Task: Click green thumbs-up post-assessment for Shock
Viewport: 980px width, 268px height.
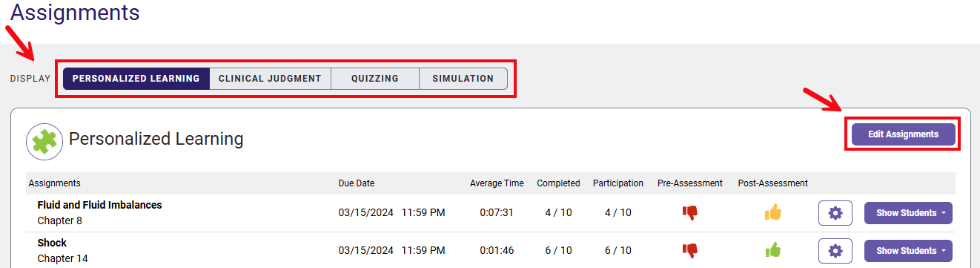Action: point(773,250)
